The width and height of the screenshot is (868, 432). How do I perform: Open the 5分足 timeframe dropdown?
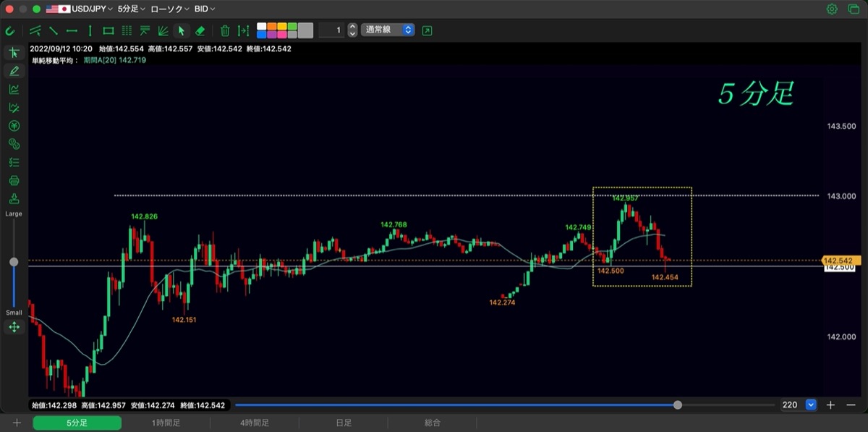tap(131, 9)
